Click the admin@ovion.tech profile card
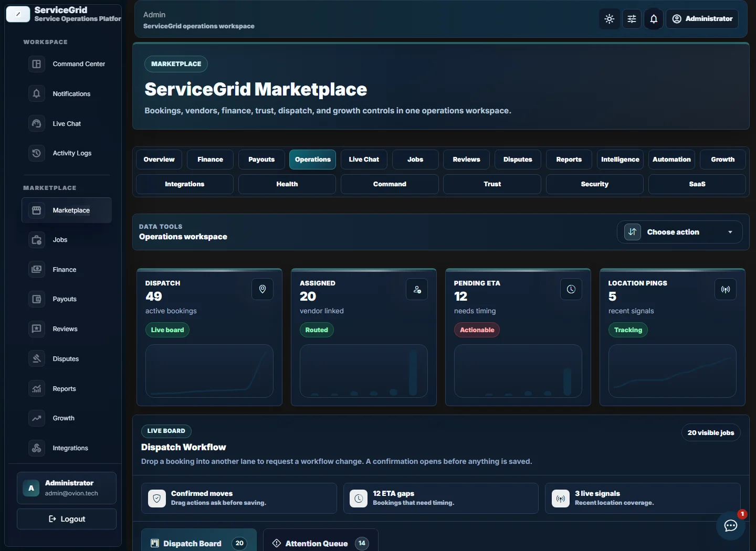 67,488
